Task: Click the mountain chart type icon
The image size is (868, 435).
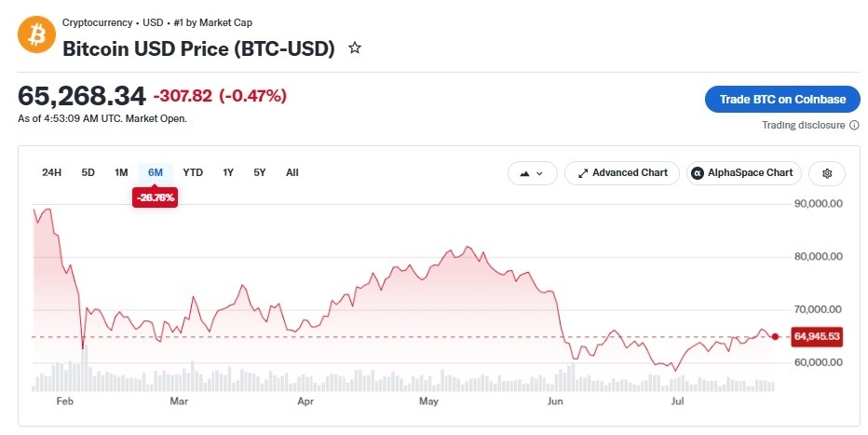Action: pyautogui.click(x=524, y=174)
